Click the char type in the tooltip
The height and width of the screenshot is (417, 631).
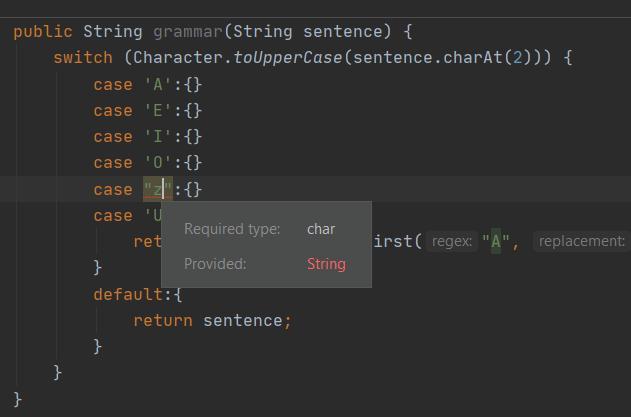[321, 229]
